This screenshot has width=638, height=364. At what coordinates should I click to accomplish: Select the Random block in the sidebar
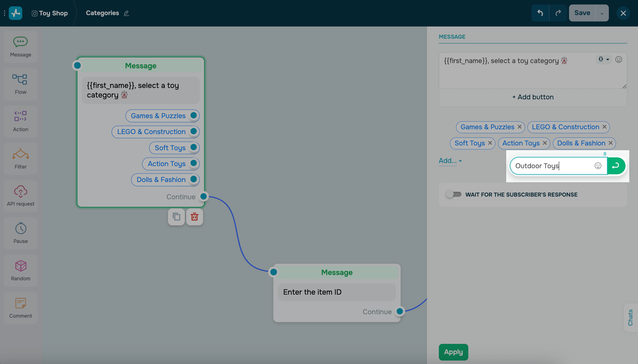point(20,270)
